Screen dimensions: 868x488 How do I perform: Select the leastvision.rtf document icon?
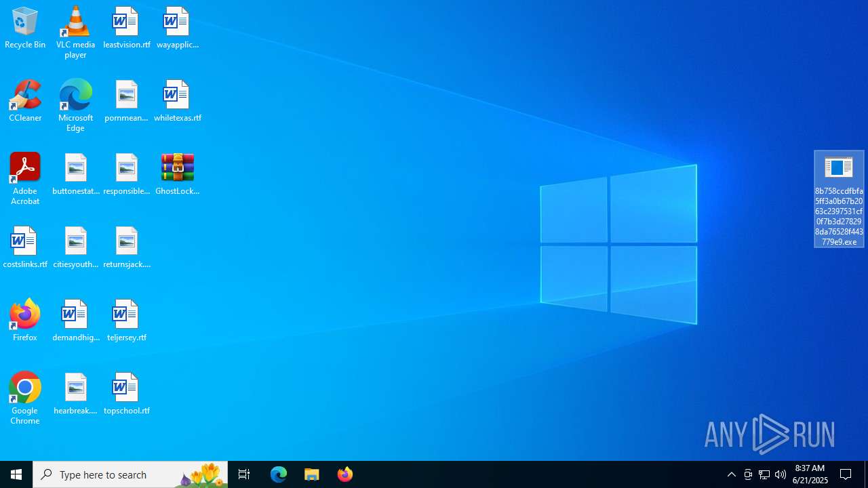tap(126, 28)
